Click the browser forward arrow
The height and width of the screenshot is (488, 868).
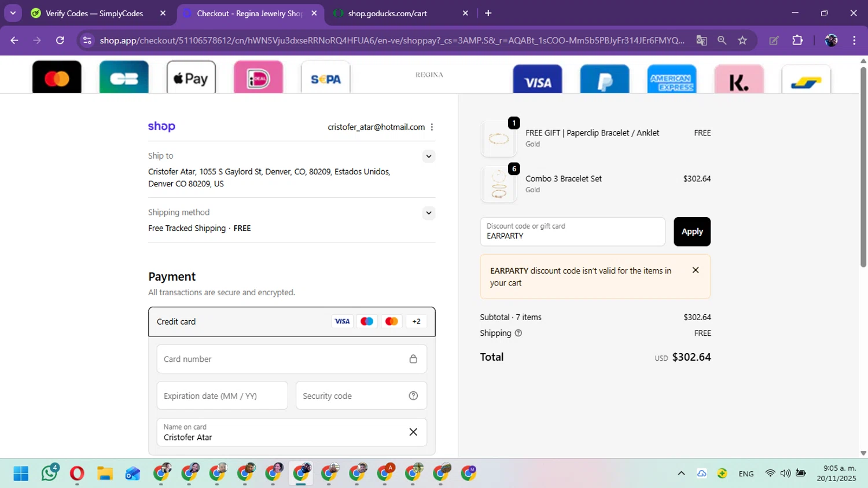[x=37, y=40]
